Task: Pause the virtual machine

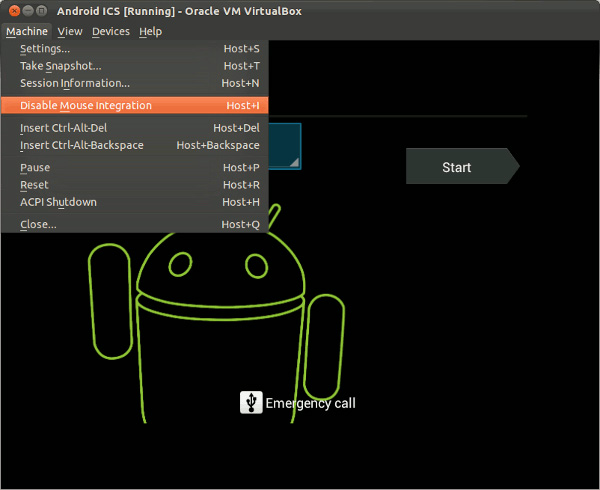Action: pos(135,168)
